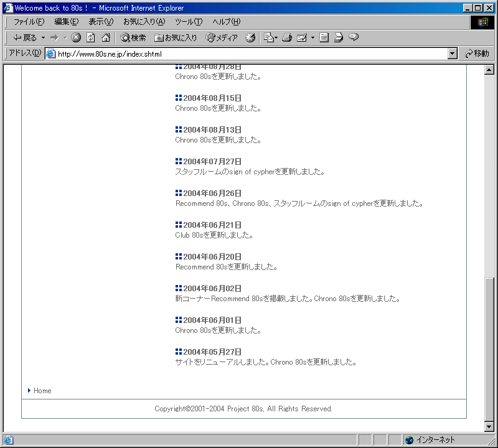Open the Help (ヘルプ) menu

[x=227, y=22]
